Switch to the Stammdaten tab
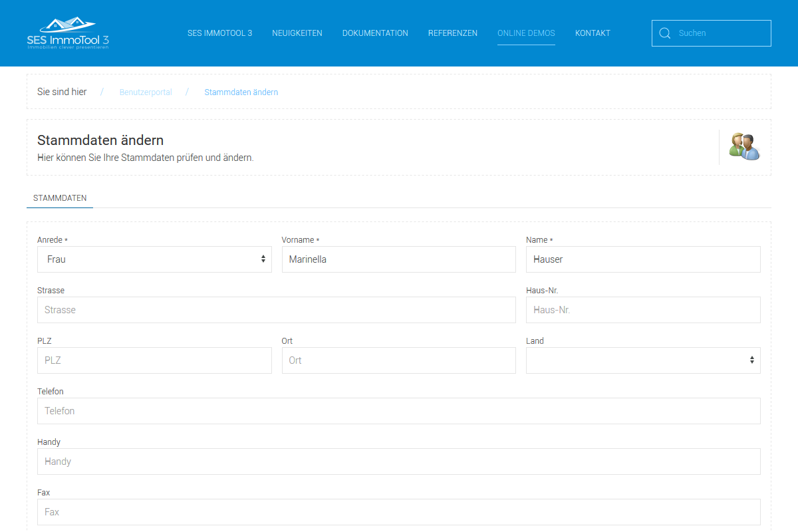The width and height of the screenshot is (798, 532). click(60, 198)
